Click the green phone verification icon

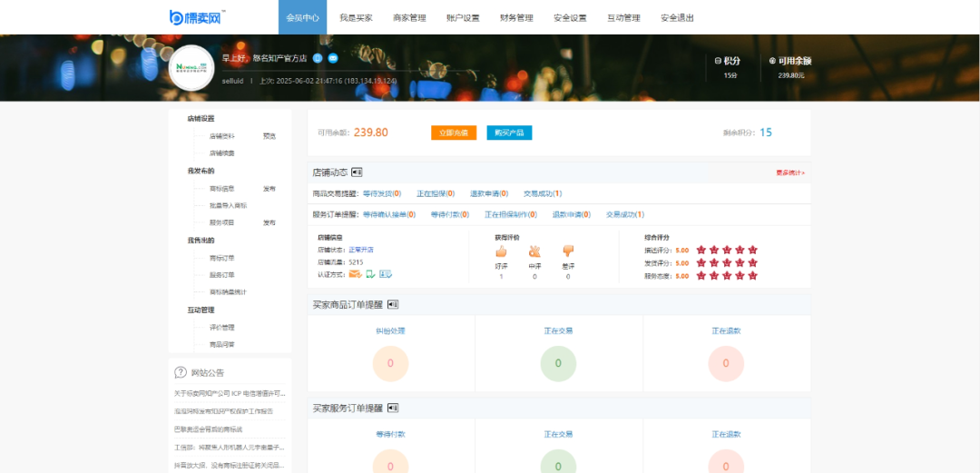coord(370,274)
